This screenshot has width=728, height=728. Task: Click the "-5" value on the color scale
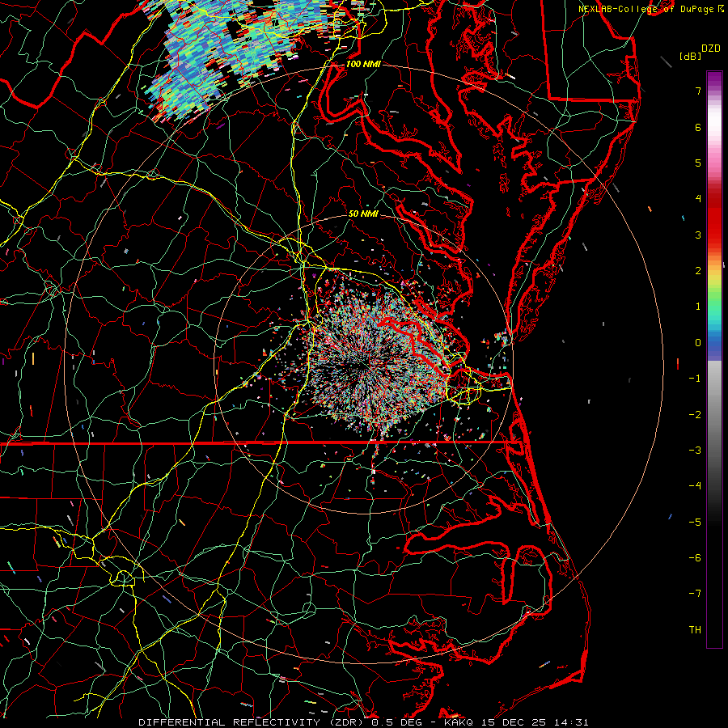point(695,523)
